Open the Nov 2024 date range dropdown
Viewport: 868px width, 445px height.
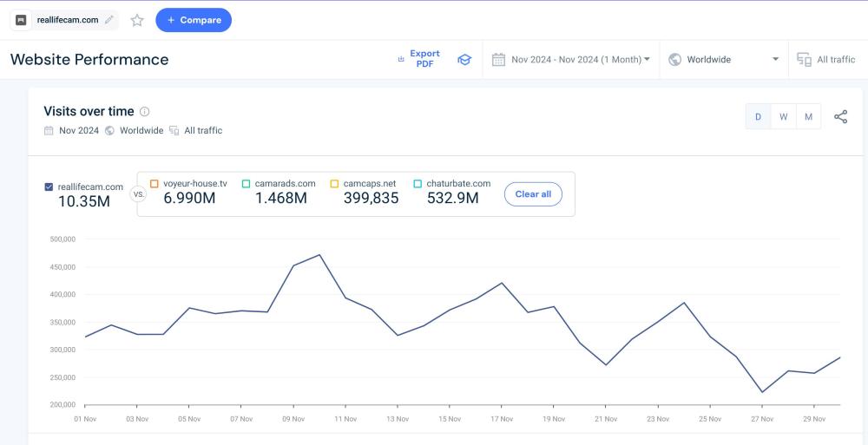tap(579, 60)
